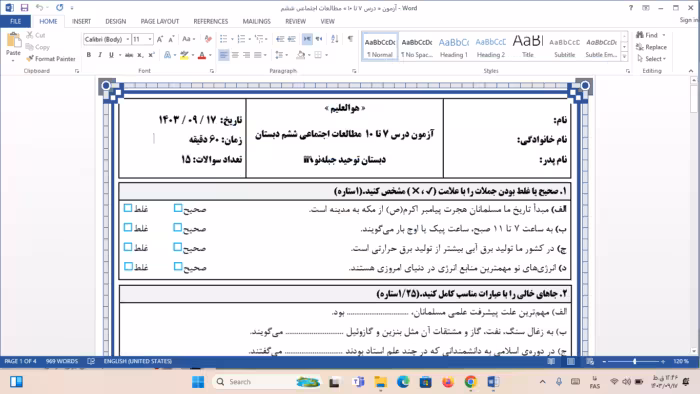Apply the red font color
700x394 pixels.
coord(202,55)
